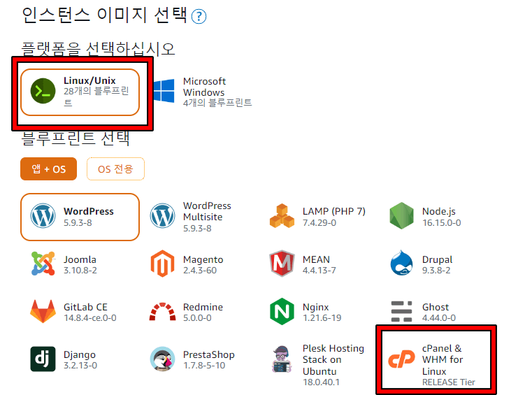The image size is (532, 395).
Task: Click version text 1.21.6-19
Action: tap(322, 318)
